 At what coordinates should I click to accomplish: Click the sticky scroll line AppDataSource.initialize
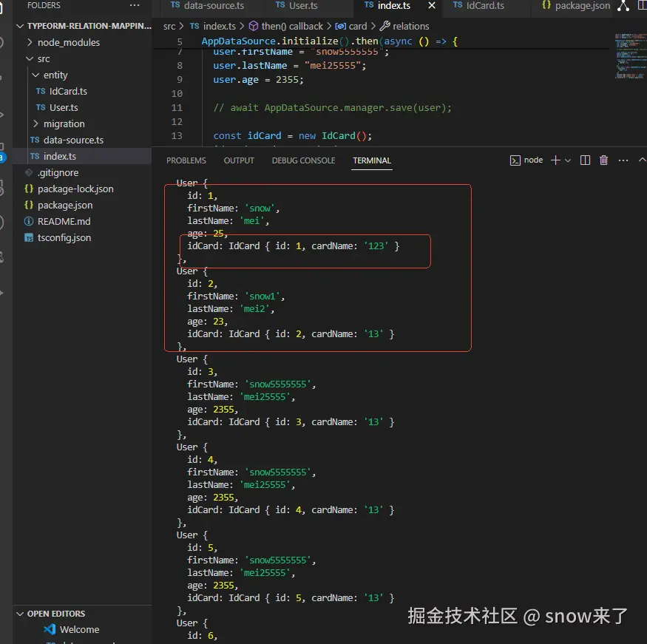(329, 41)
